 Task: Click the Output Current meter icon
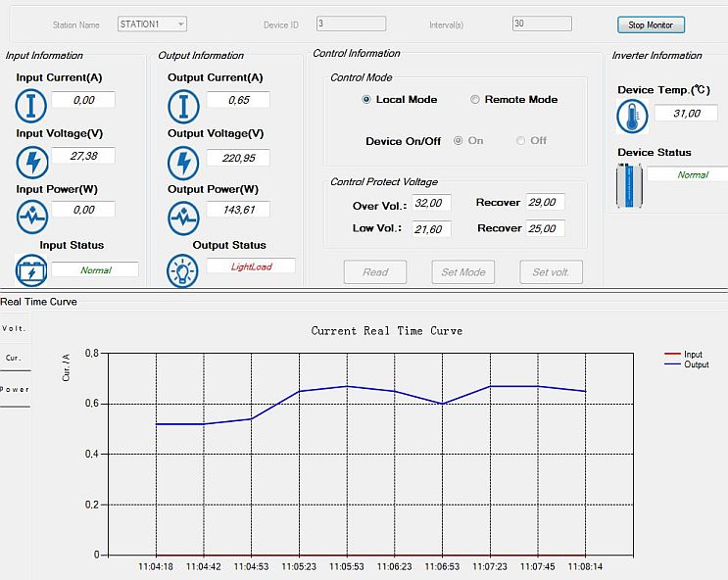[183, 106]
